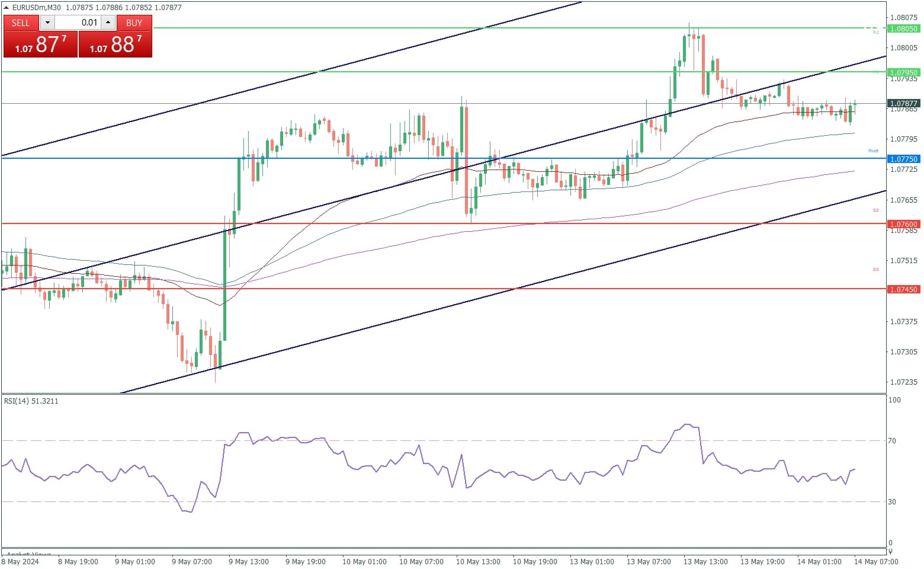Viewport: 924px width, 569px height.
Task: Buy at the 1.07 88 7 price
Action: tap(115, 44)
